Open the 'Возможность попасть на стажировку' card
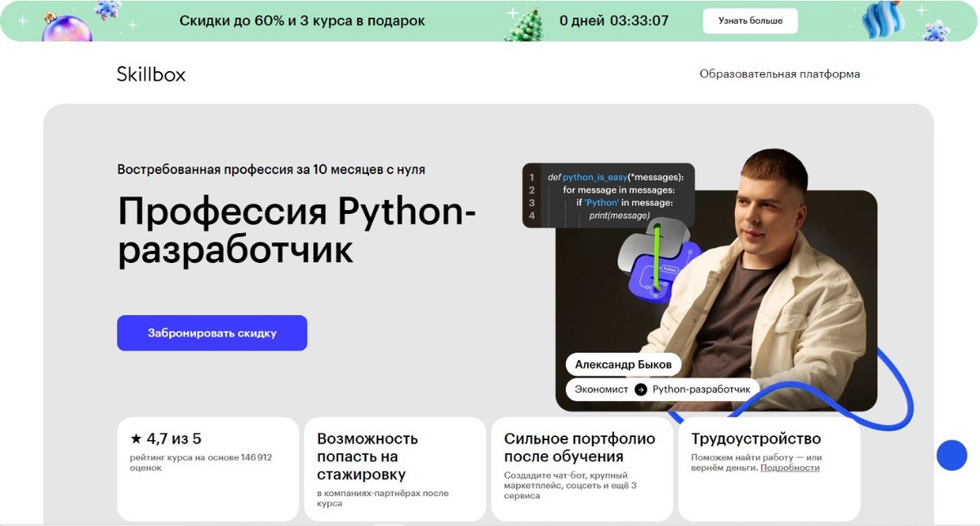This screenshot has height=526, width=980. pyautogui.click(x=395, y=470)
